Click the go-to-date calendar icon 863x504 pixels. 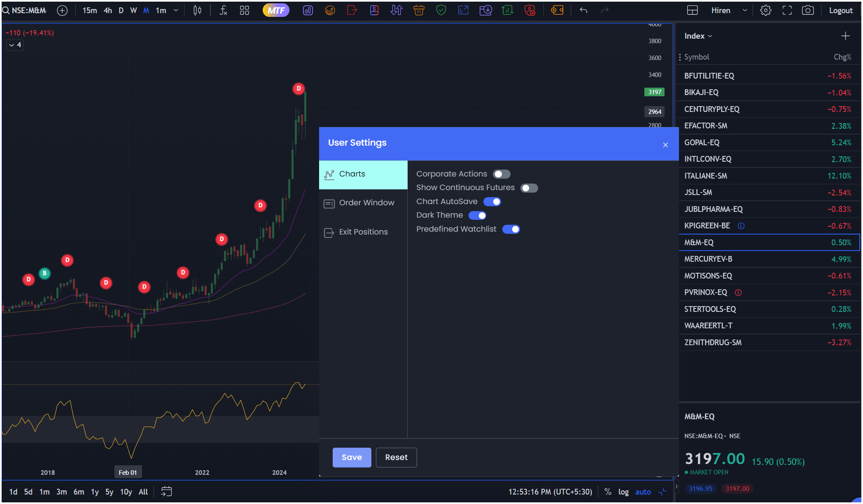point(166,491)
